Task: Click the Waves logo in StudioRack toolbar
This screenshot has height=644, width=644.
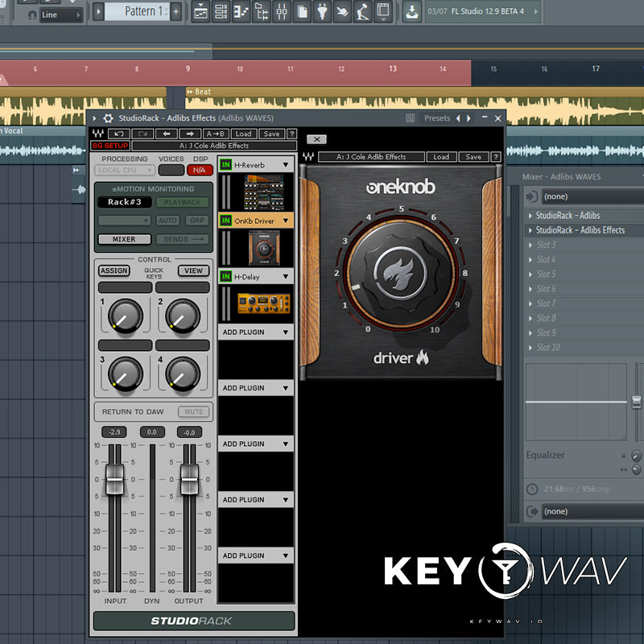Action: (97, 134)
